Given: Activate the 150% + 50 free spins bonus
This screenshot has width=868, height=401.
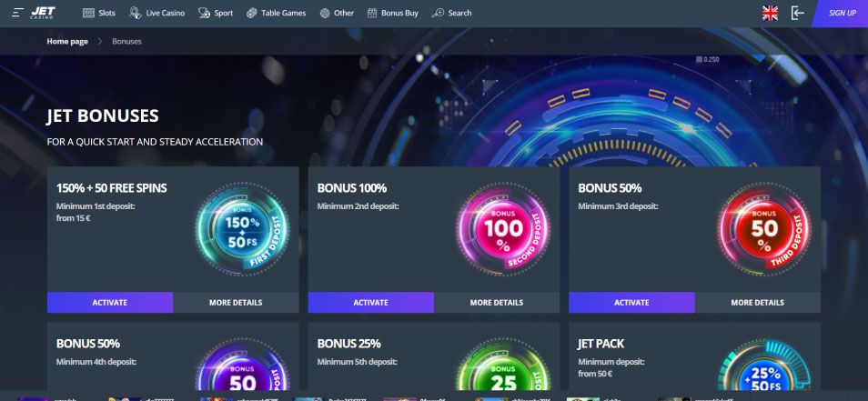Looking at the screenshot, I should pyautogui.click(x=110, y=303).
